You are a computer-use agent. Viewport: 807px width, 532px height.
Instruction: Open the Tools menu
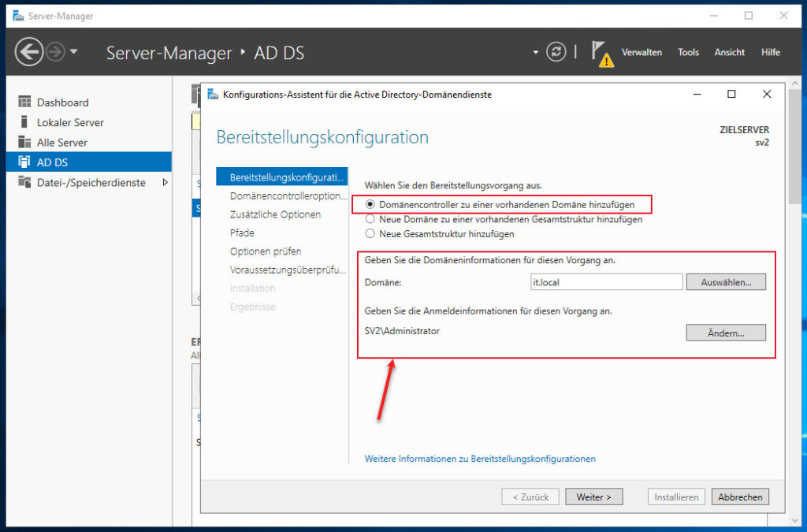point(688,52)
